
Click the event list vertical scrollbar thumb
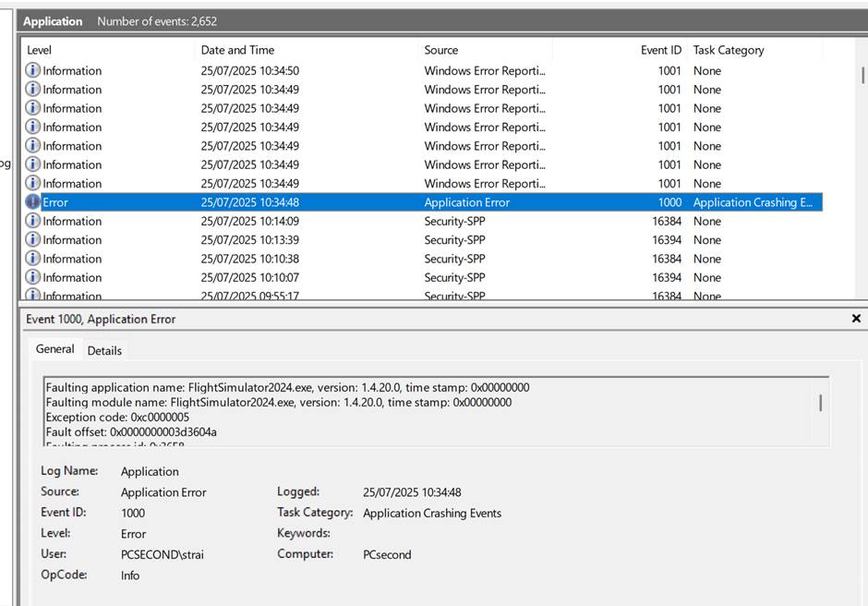(x=862, y=75)
